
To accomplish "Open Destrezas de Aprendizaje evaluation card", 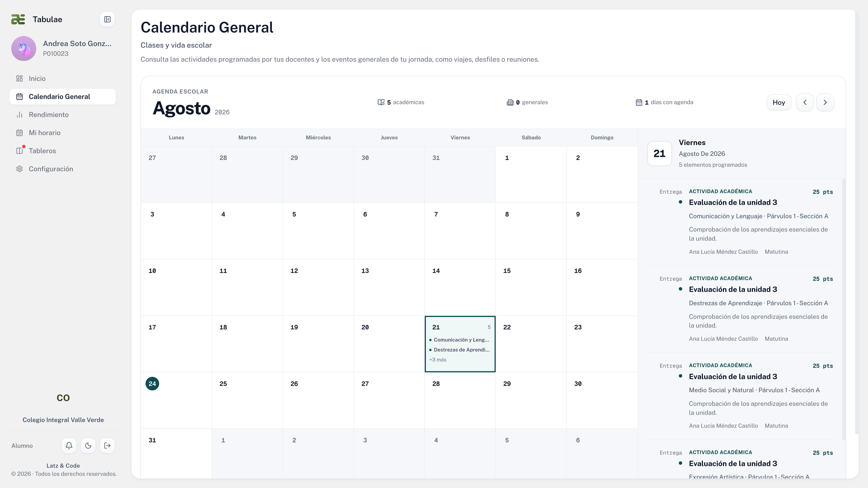I will click(741, 309).
